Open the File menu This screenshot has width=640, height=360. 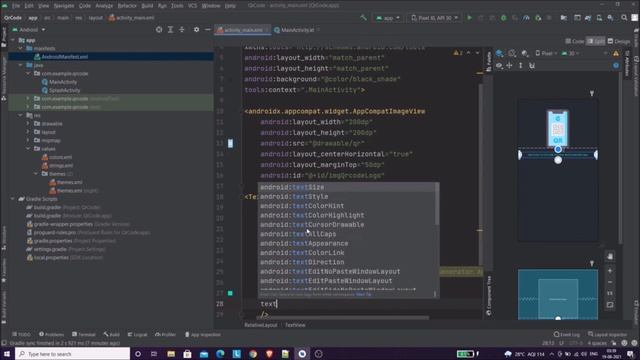pos(16,6)
